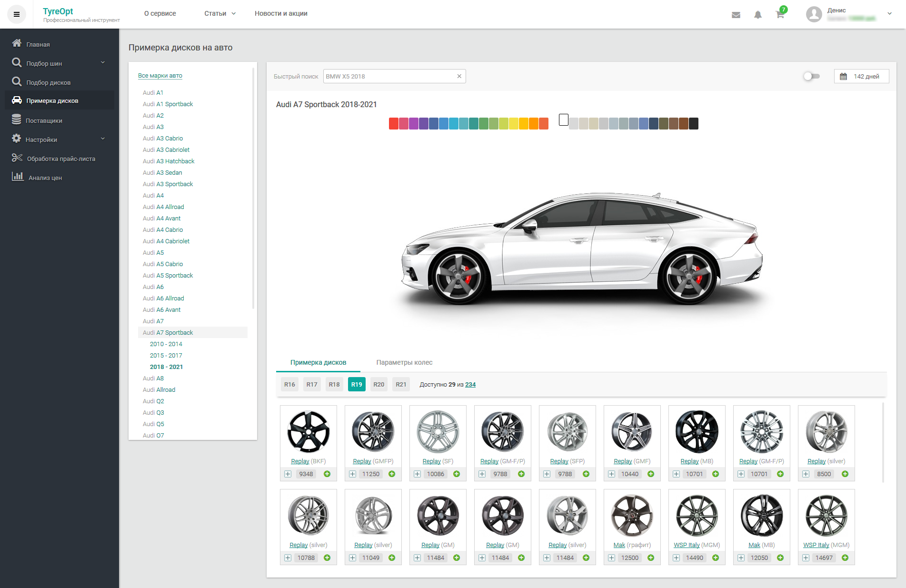Add Mak (MB) 12050 wheel to cart

[780, 558]
